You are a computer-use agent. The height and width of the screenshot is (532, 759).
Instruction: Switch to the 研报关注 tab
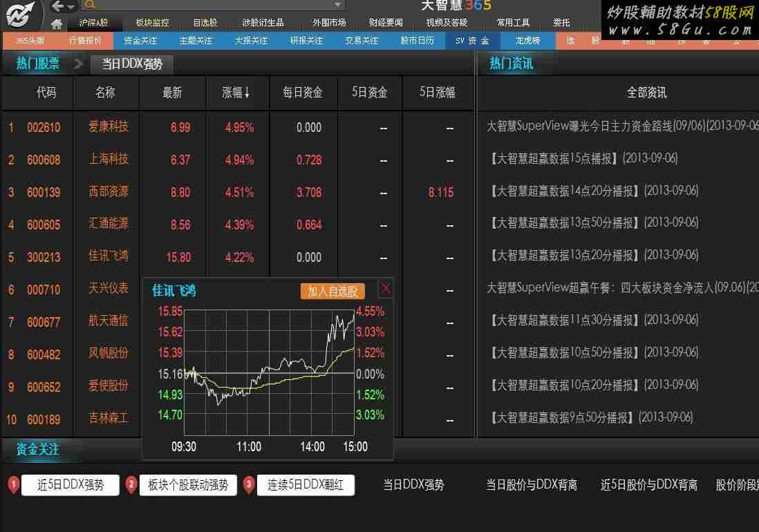[306, 41]
